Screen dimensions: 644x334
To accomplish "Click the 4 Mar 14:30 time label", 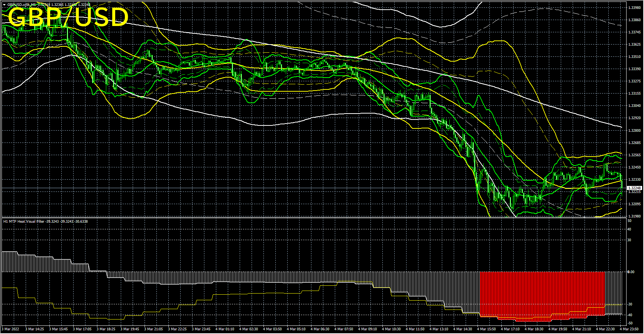I will click(x=463, y=329).
